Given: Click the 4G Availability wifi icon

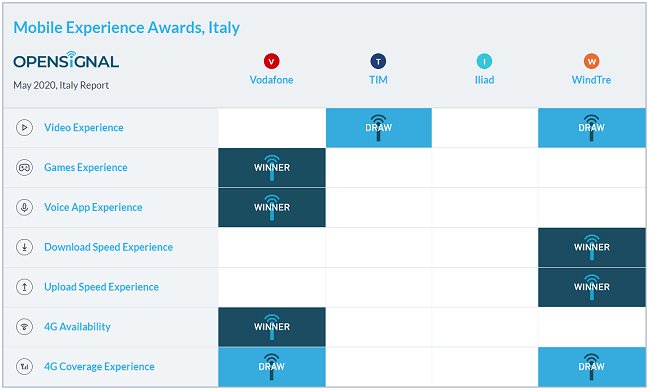Looking at the screenshot, I should (x=24, y=327).
